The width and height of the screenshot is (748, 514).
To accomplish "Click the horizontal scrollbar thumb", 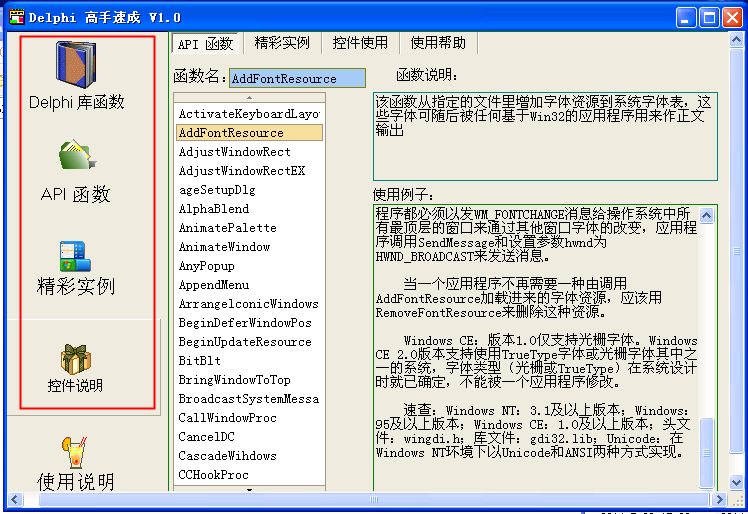I will coord(374,500).
